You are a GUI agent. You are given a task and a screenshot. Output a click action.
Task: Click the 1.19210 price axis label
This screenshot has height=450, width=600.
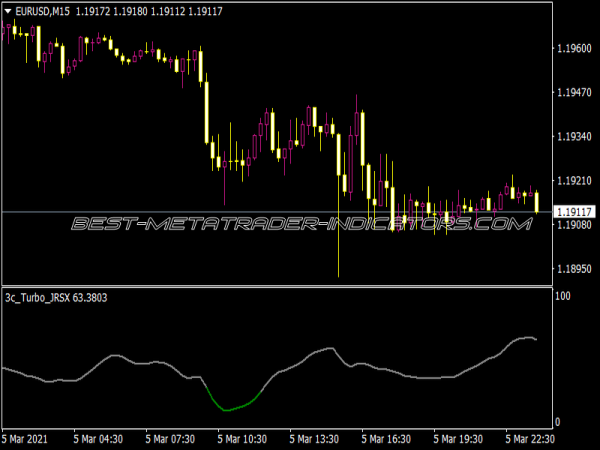point(573,181)
